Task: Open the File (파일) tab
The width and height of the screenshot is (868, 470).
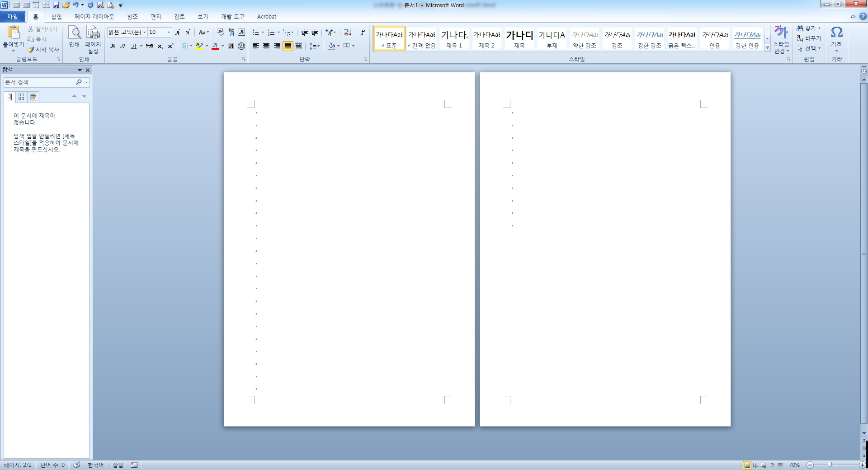Action: point(13,17)
